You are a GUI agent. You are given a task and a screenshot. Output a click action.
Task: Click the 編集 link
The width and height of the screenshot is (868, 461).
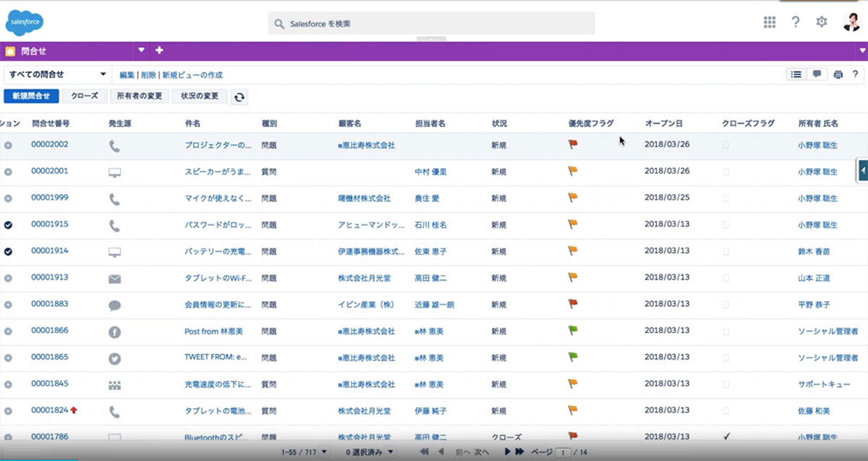[x=127, y=75]
